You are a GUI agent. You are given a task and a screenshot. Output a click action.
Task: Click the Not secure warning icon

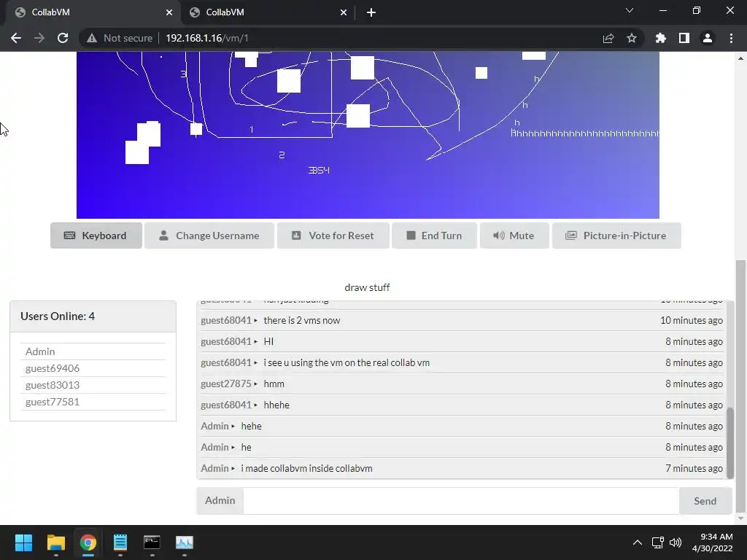pos(92,38)
